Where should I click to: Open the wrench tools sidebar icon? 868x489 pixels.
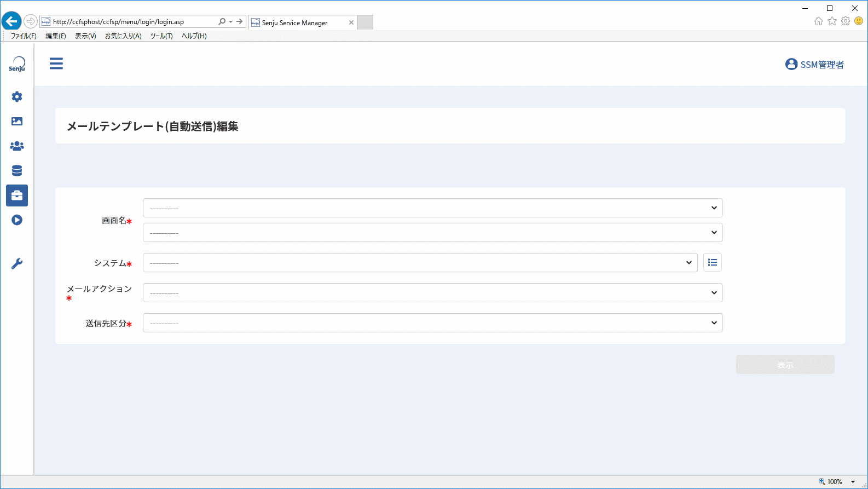pyautogui.click(x=17, y=264)
